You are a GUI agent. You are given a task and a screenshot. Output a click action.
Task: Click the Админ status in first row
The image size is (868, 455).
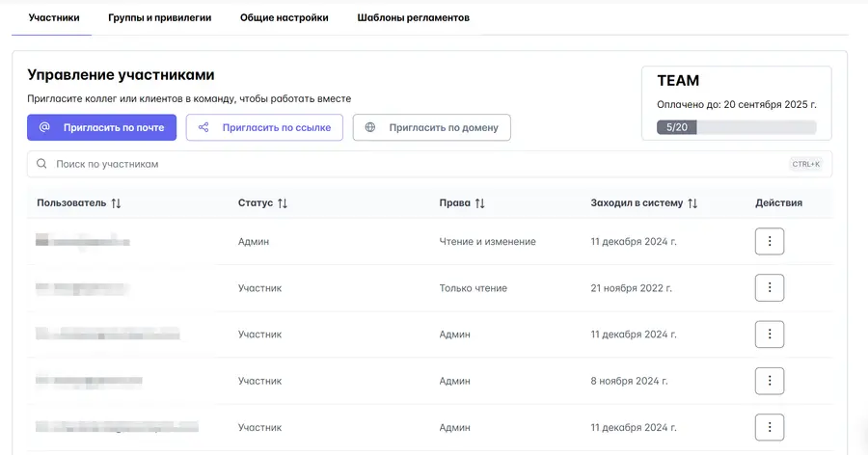[254, 241]
